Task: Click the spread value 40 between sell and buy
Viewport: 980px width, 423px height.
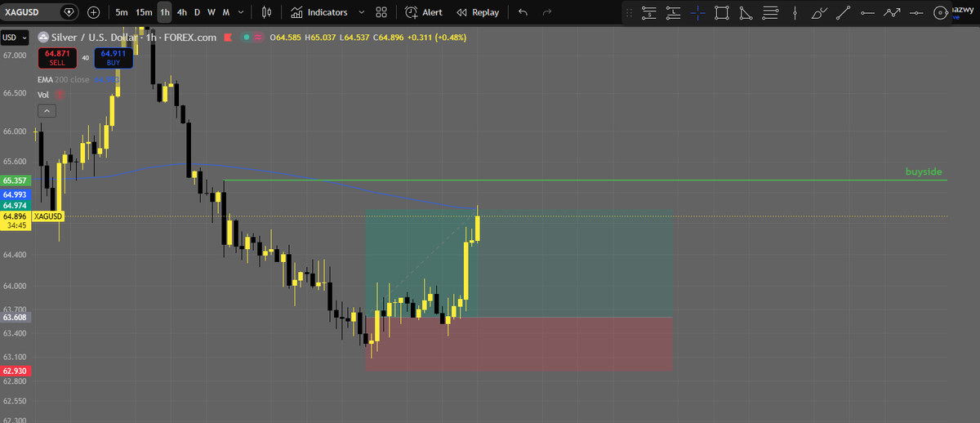Action: (86, 58)
